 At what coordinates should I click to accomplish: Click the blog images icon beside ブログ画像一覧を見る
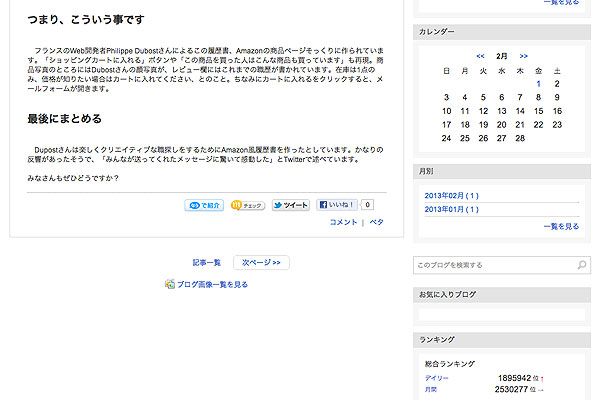pos(170,284)
